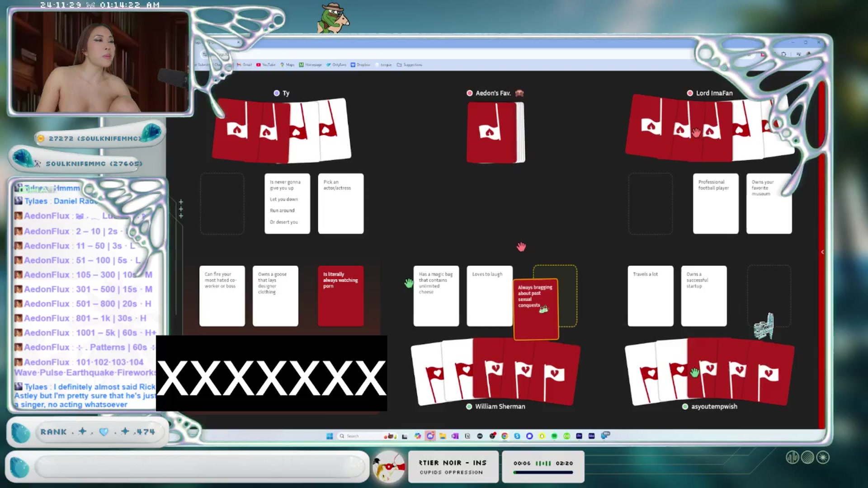
Task: Select the 'Owns your favorite museum' card
Action: point(769,203)
